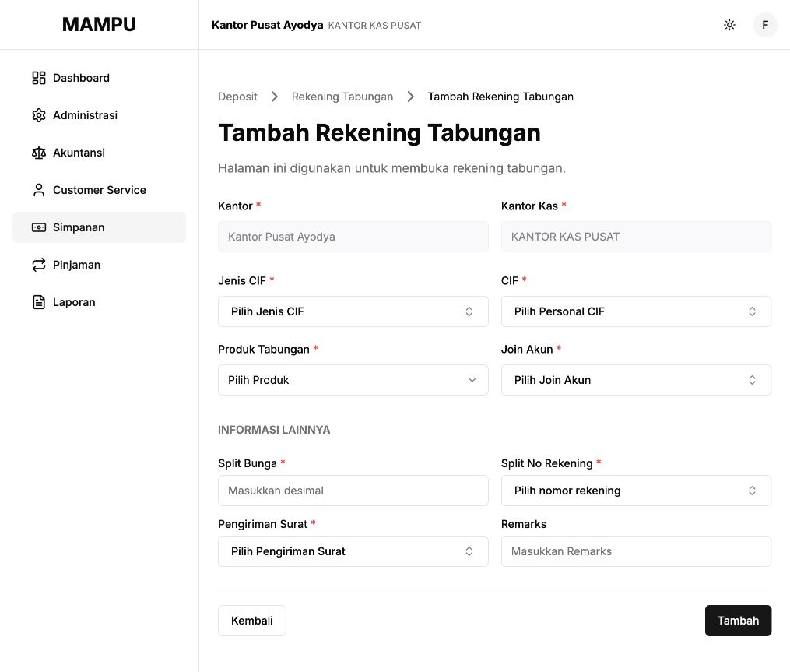Image resolution: width=790 pixels, height=672 pixels.
Task: Open the Pilih Join Akun dropdown
Action: click(x=636, y=380)
